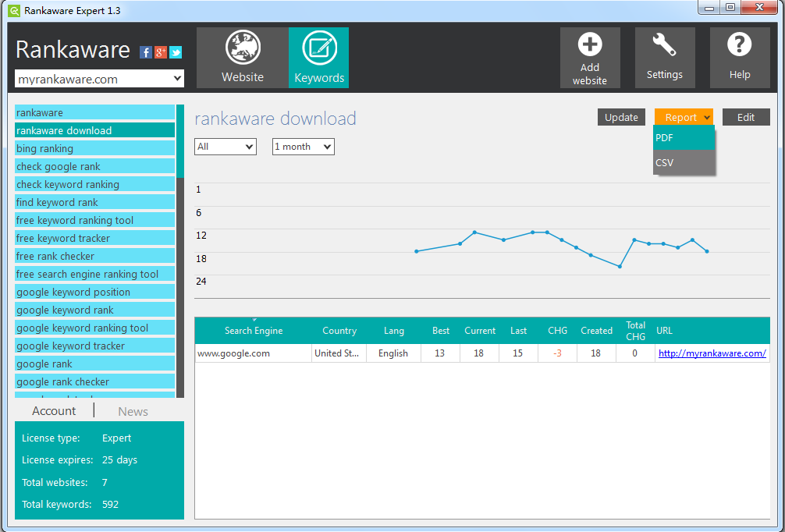Screen dimensions: 785x532
Task: Click the 'Expert' license type value
Action: (x=116, y=438)
